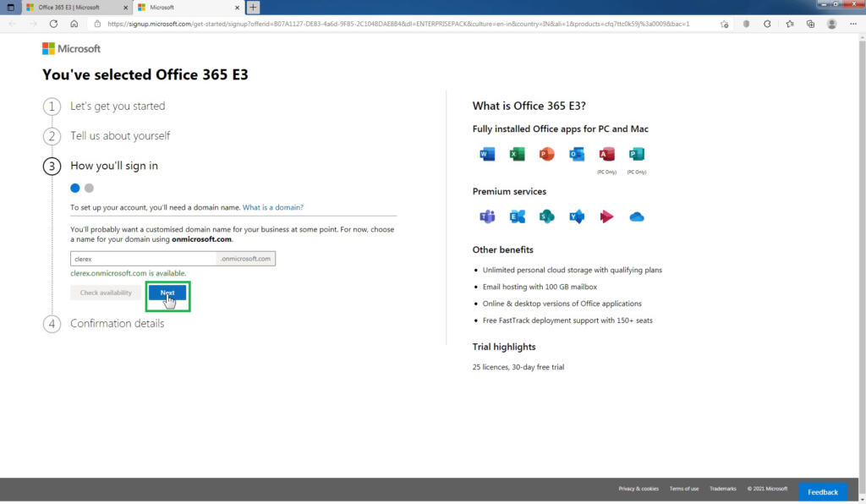Viewport: 866px width, 504px height.
Task: Go back using the browser back arrow
Action: (13, 24)
